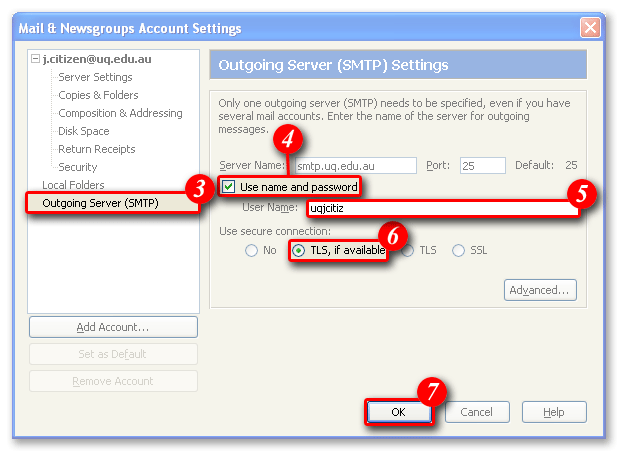Toggle Use name and password checkbox
This screenshot has height=452, width=619.
[x=230, y=187]
